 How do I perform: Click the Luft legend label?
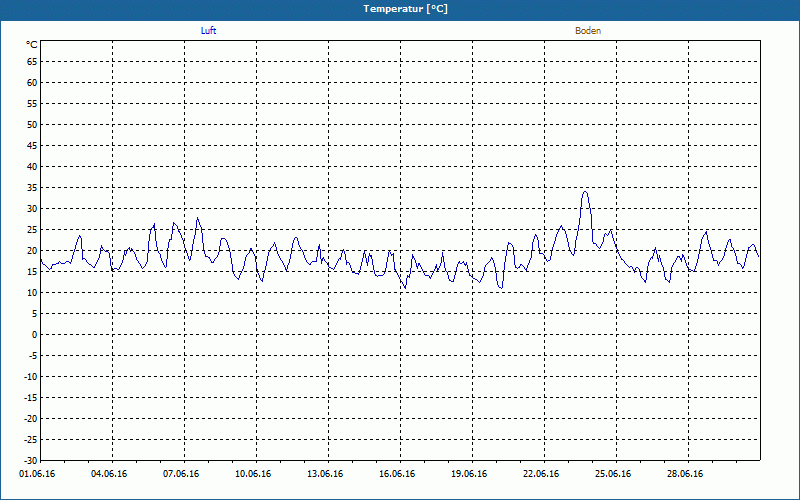click(208, 31)
